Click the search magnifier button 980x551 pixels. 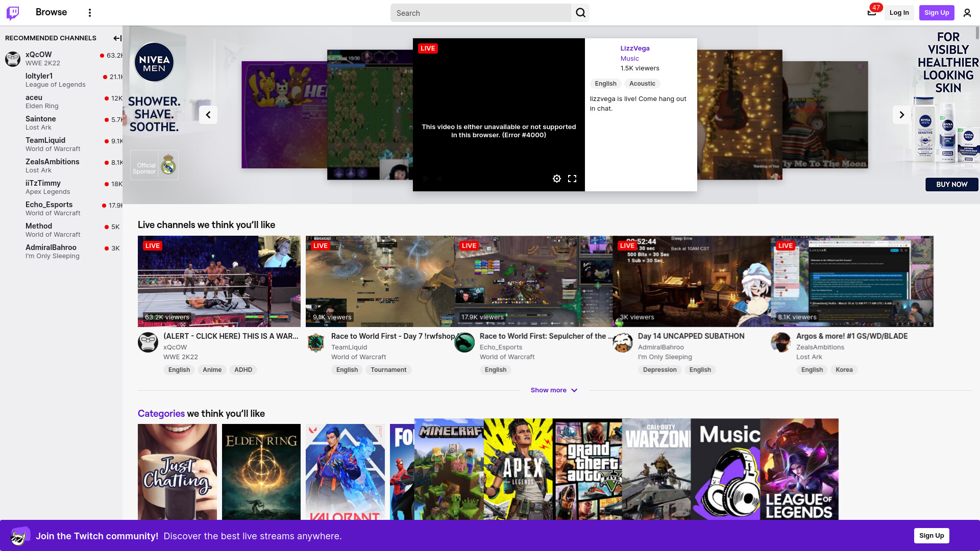pyautogui.click(x=581, y=13)
